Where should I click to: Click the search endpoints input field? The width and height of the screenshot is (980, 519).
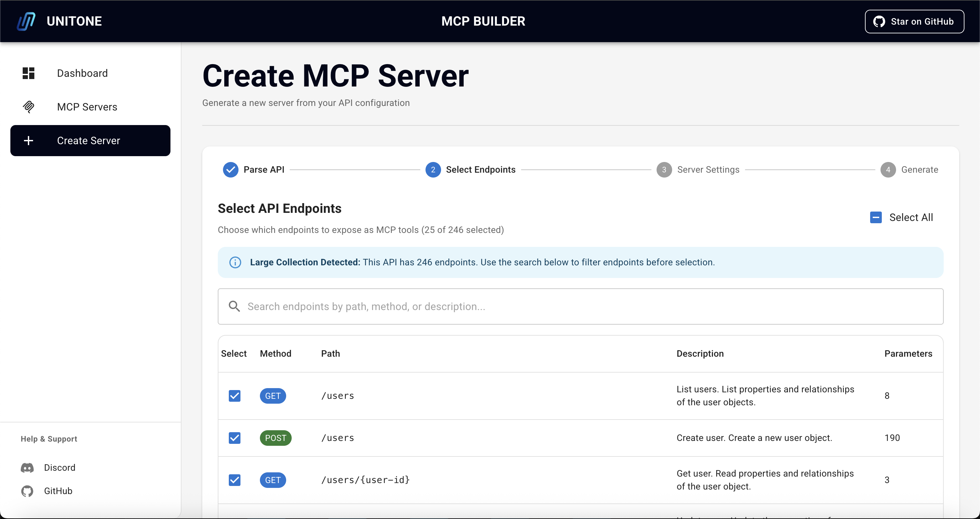(x=580, y=306)
